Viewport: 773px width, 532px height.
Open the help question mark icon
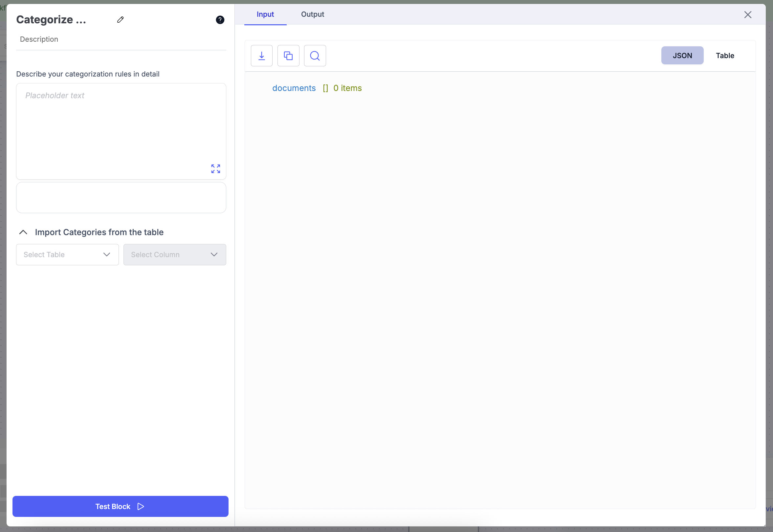click(220, 20)
